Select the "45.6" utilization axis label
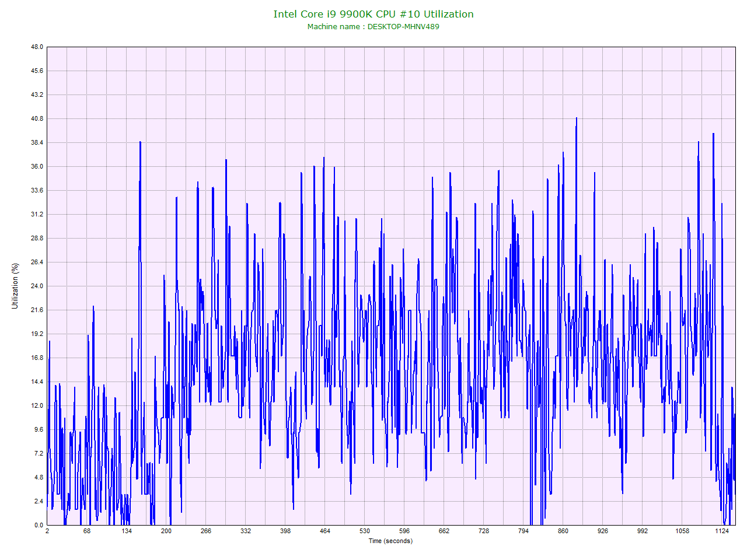 pyautogui.click(x=37, y=71)
